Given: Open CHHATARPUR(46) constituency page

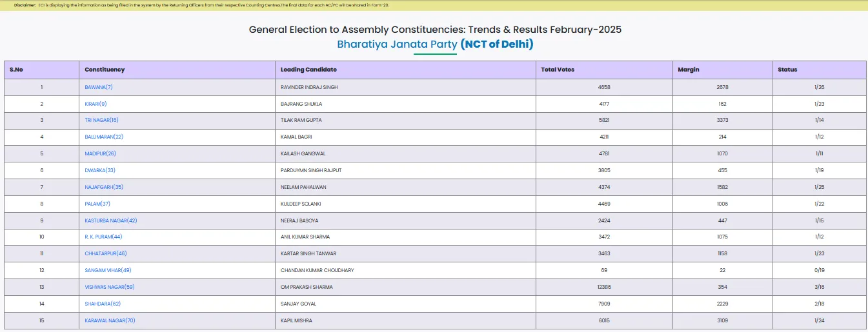Looking at the screenshot, I should [x=106, y=253].
